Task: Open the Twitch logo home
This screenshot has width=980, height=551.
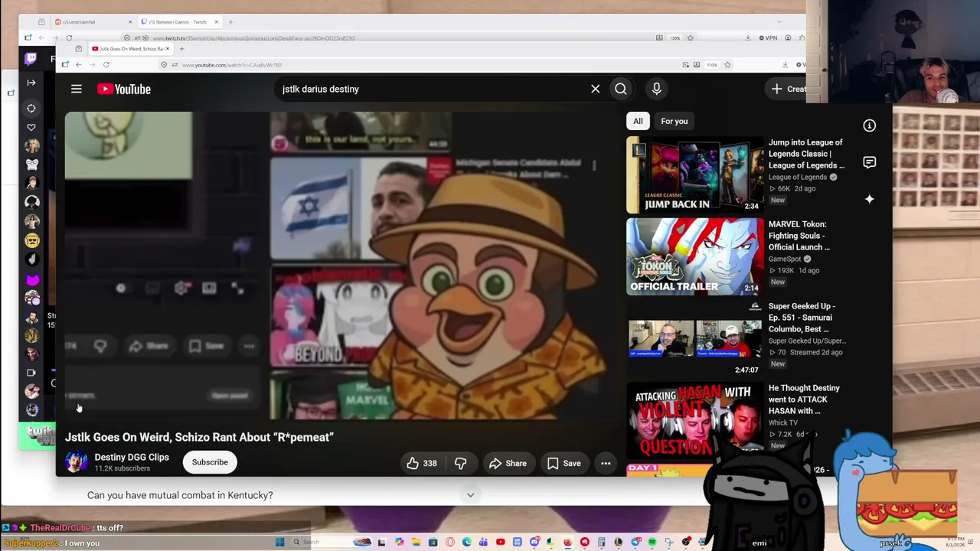Action: point(31,58)
